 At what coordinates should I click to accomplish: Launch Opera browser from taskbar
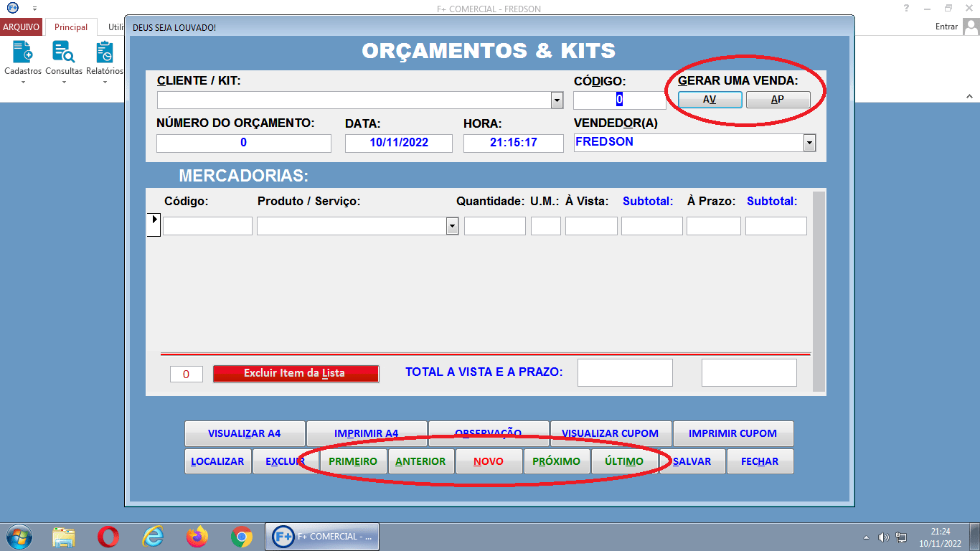(x=108, y=536)
